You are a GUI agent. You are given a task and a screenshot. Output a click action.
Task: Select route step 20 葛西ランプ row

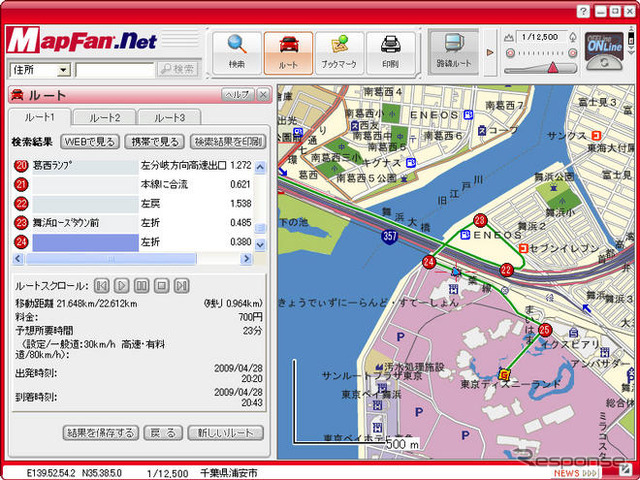(133, 166)
